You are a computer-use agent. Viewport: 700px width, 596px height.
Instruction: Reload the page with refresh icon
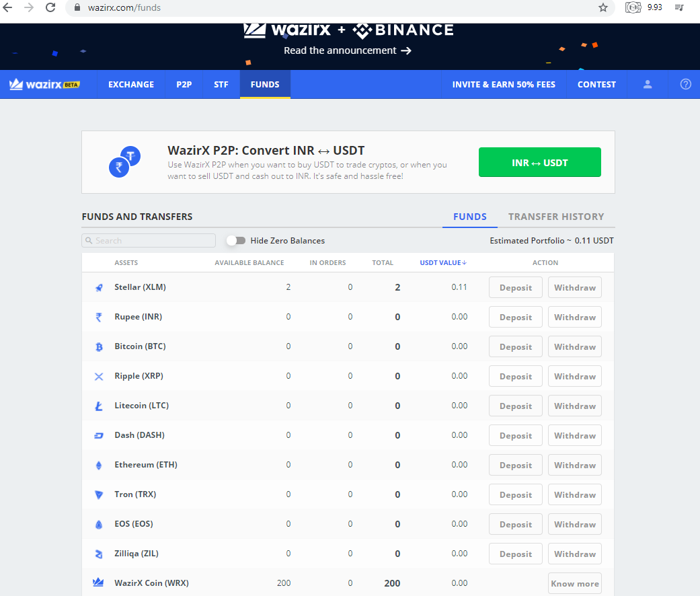pyautogui.click(x=50, y=7)
